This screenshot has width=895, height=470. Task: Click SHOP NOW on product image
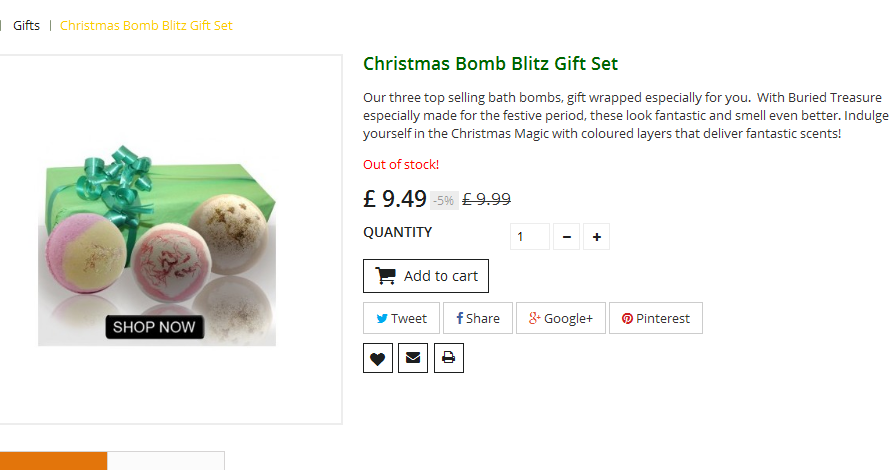click(x=154, y=327)
